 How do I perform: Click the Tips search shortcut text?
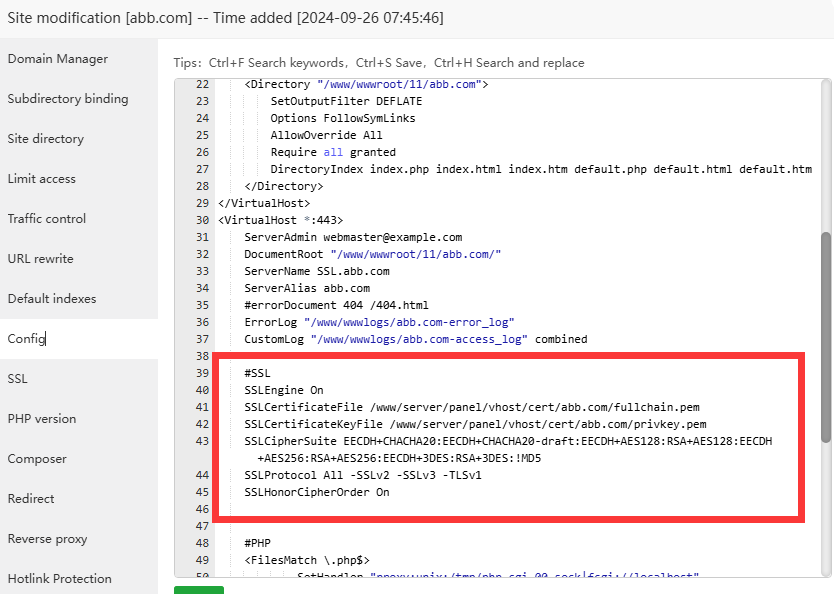point(379,63)
